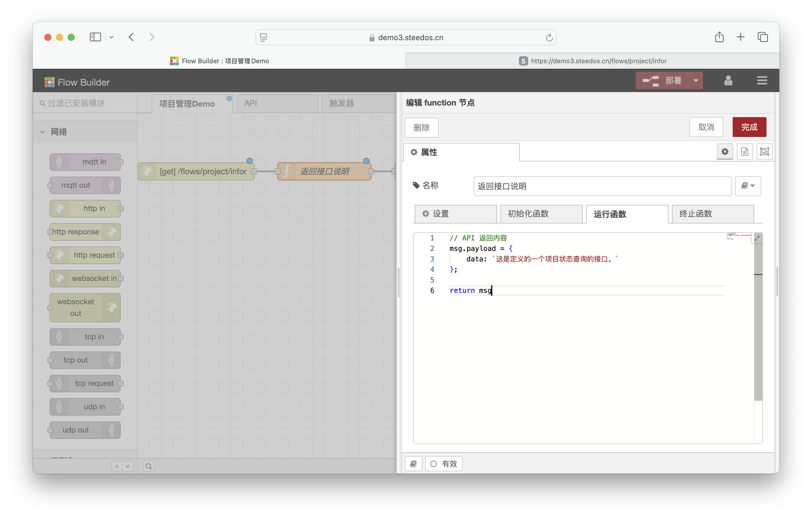Show Safari tab overview
812x517 pixels.
[x=762, y=37]
